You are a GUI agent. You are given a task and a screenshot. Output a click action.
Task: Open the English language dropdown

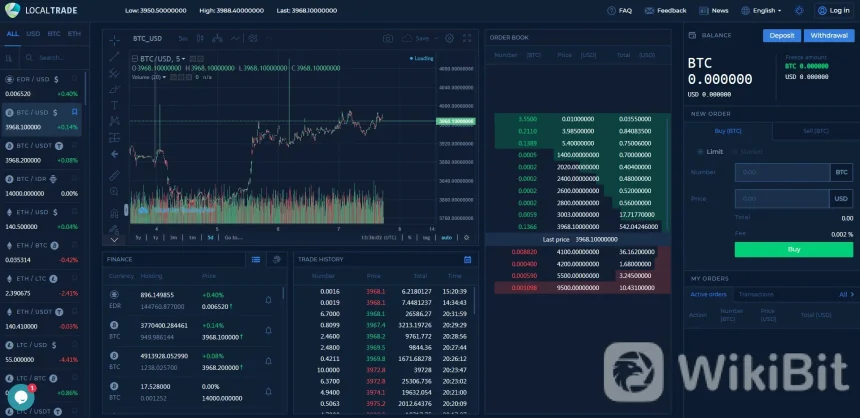765,10
